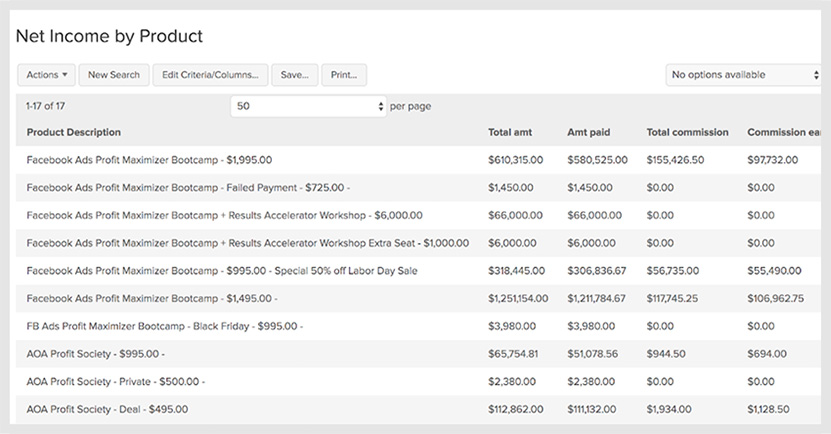Viewport: 831px width, 434px height.
Task: Click amount paid $111,132.00
Action: (x=591, y=409)
